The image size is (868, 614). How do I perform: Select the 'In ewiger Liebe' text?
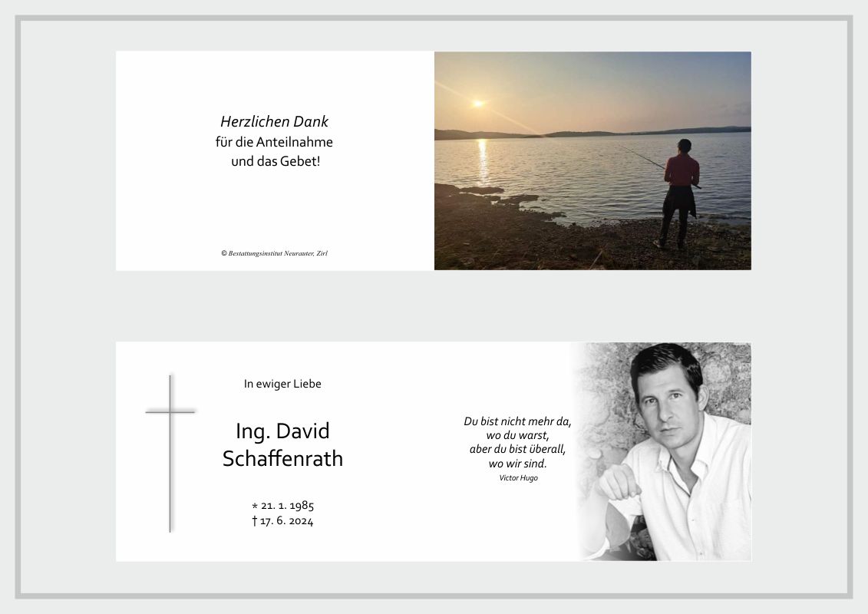pos(282,384)
